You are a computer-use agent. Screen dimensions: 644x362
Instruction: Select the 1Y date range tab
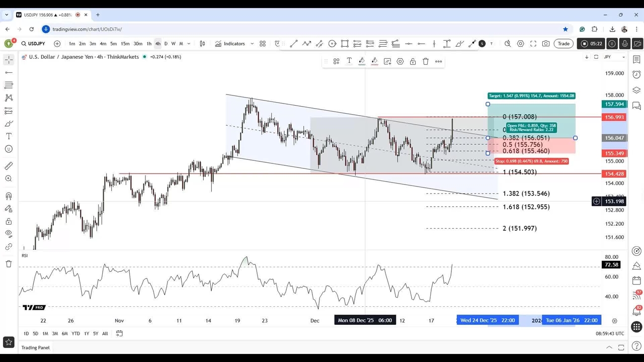pyautogui.click(x=87, y=333)
